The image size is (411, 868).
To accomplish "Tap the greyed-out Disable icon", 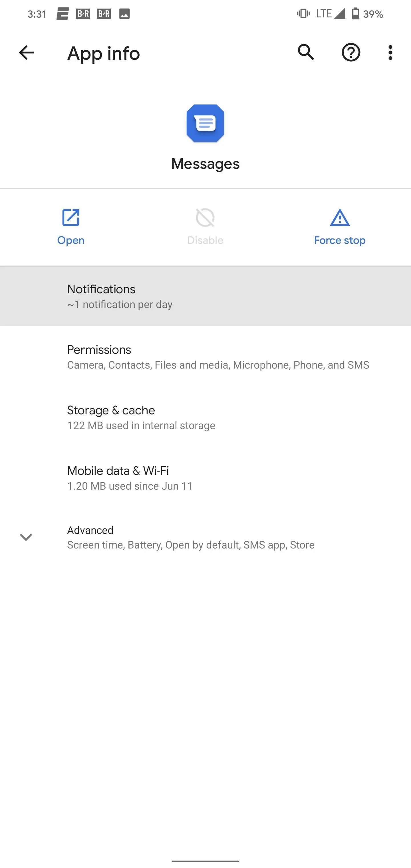I will (205, 217).
